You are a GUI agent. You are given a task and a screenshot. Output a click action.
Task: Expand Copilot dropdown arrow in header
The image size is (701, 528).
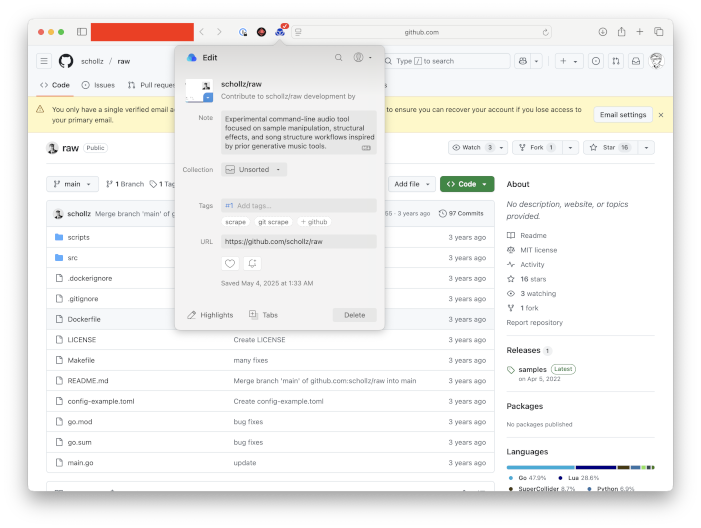536,61
